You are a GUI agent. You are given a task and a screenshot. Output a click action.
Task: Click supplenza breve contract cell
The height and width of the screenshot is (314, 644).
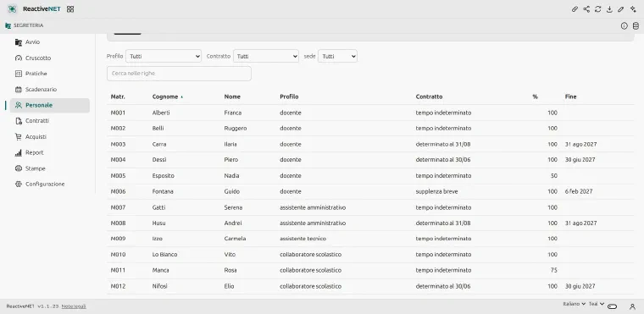[x=436, y=191]
